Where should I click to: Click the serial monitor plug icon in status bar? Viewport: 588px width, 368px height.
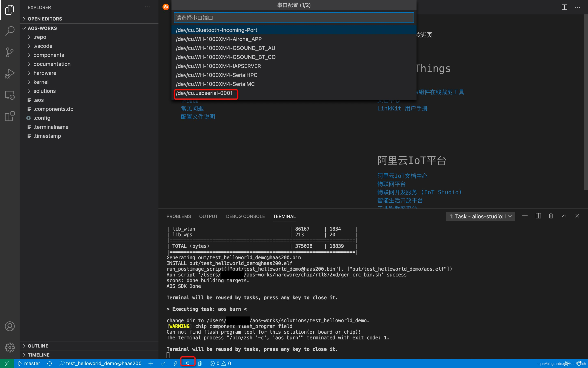(x=188, y=363)
